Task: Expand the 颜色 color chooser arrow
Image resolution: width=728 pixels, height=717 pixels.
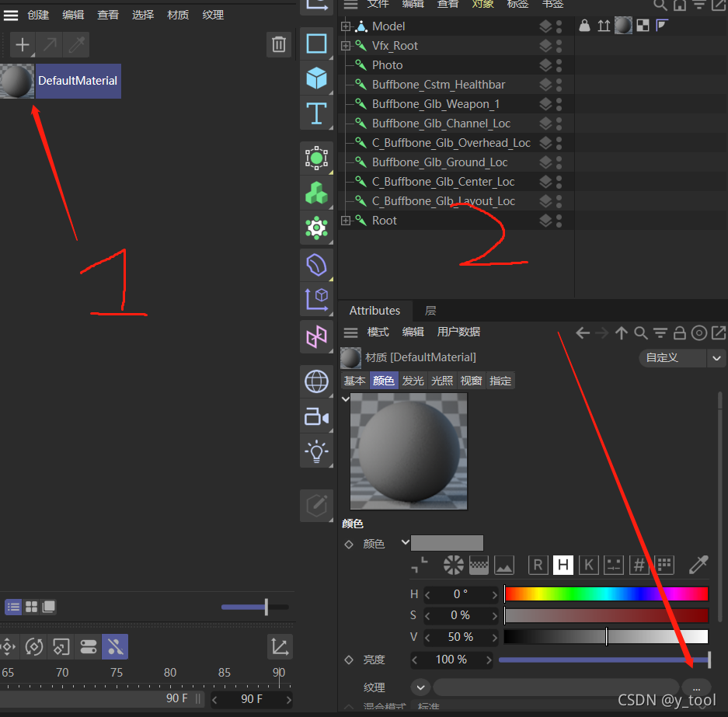Action: tap(406, 542)
